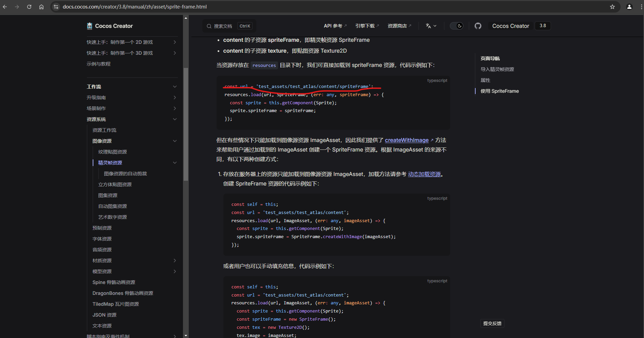This screenshot has width=644, height=338.
Task: Open browser profile account icon
Action: 629,7
